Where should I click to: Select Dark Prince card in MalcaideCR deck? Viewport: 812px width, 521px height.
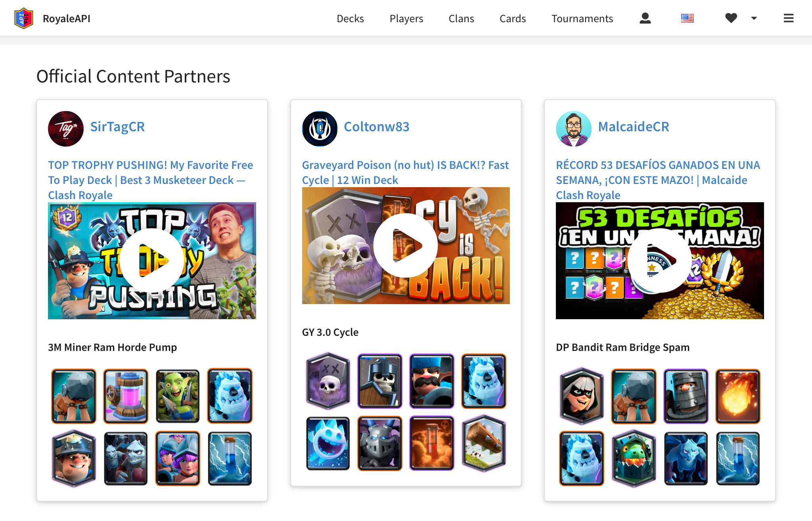coord(686,396)
